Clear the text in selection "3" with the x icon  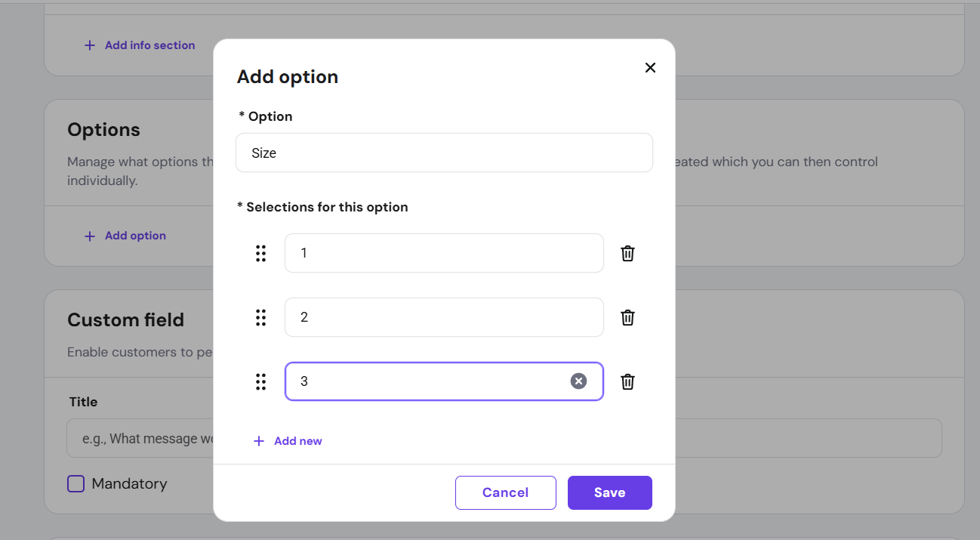point(578,381)
